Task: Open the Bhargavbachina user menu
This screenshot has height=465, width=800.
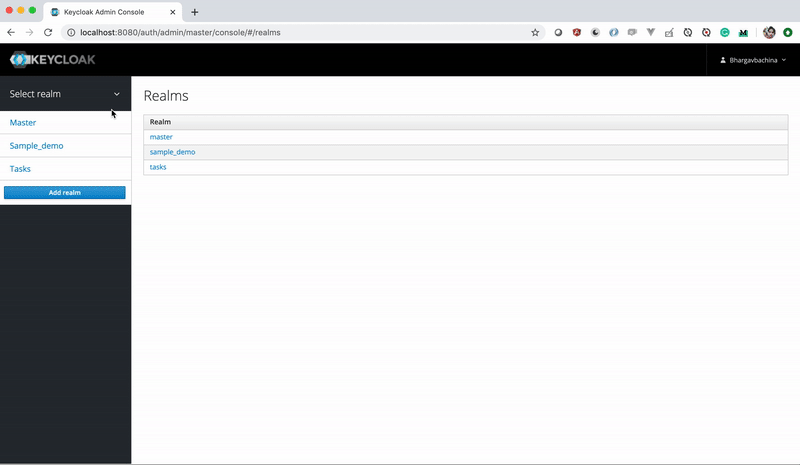Action: point(753,60)
